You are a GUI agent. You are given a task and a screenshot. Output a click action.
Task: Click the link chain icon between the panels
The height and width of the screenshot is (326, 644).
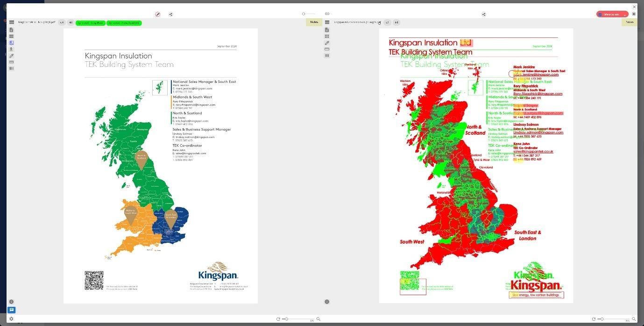pos(327,14)
